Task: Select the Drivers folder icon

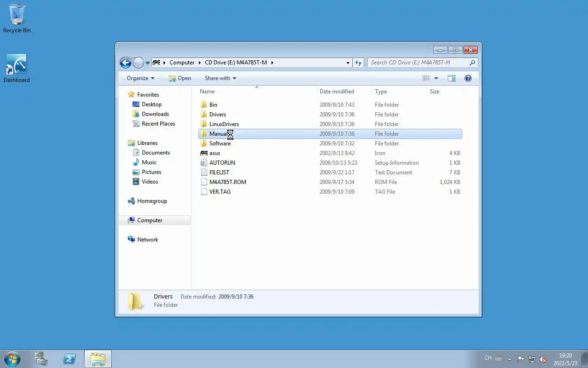Action: pyautogui.click(x=204, y=115)
